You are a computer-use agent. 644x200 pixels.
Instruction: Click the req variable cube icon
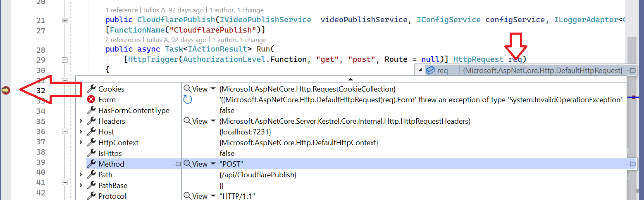point(430,71)
